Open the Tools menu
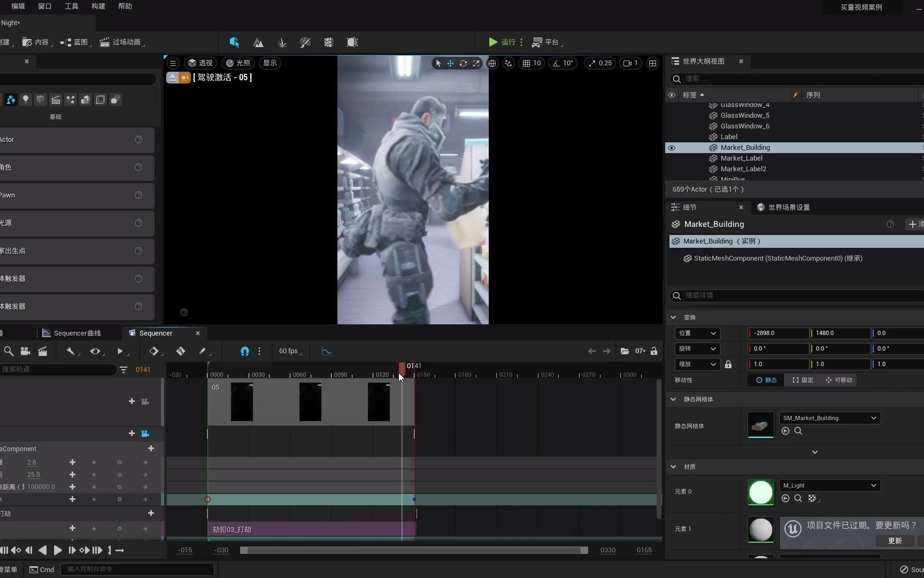The image size is (924, 578). (72, 6)
